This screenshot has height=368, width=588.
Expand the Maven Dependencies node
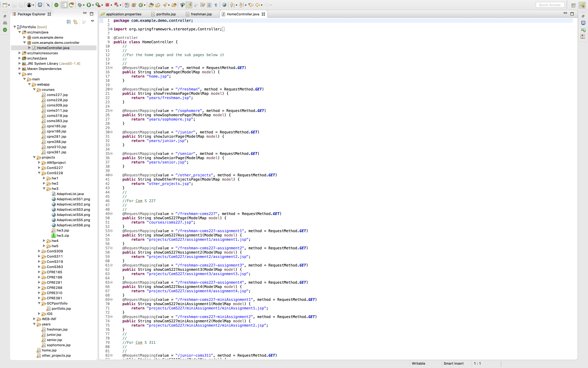pos(20,69)
